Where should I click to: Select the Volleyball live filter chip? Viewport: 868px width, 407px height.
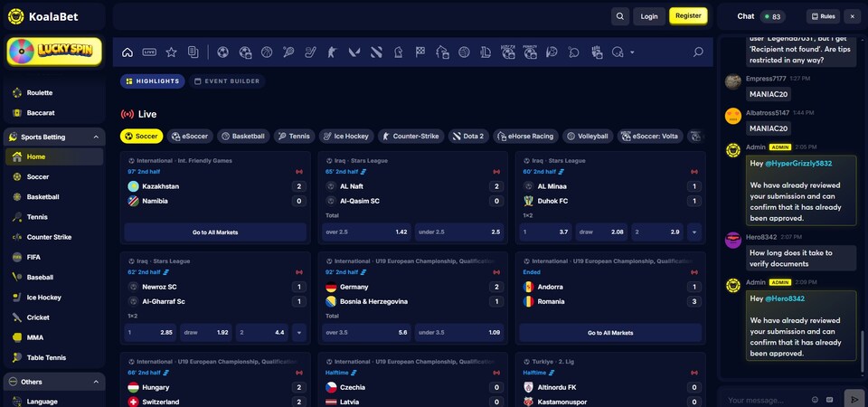[588, 137]
